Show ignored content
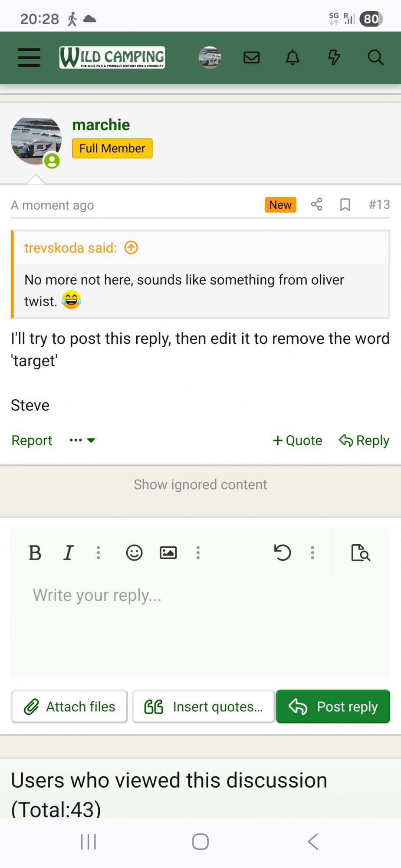This screenshot has height=868, width=401. tap(200, 484)
